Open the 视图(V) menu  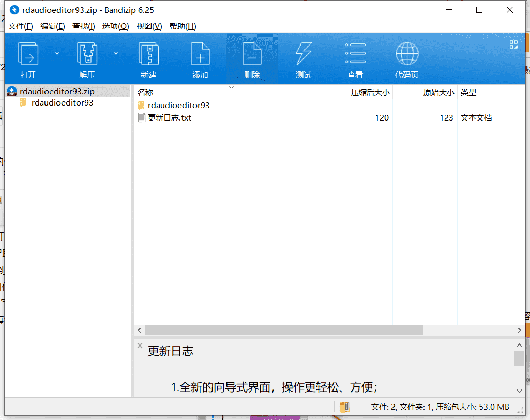click(x=149, y=26)
